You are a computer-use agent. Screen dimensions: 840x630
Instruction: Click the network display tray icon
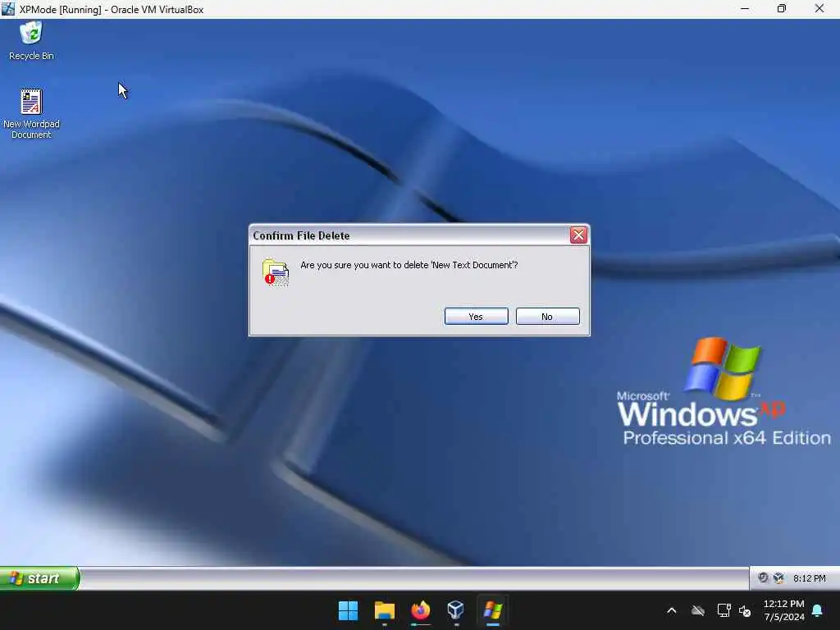coord(724,610)
